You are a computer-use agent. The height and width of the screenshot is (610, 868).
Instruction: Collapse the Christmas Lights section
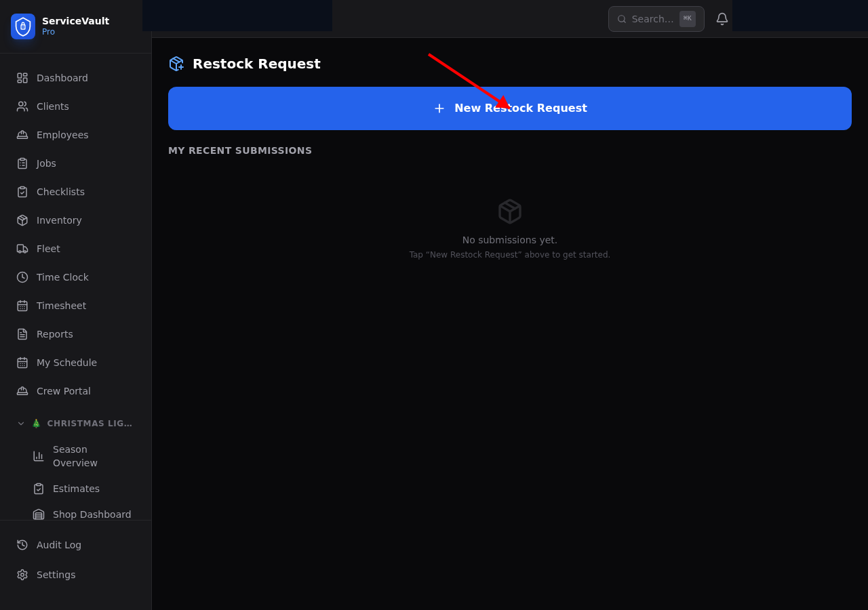(x=20, y=423)
